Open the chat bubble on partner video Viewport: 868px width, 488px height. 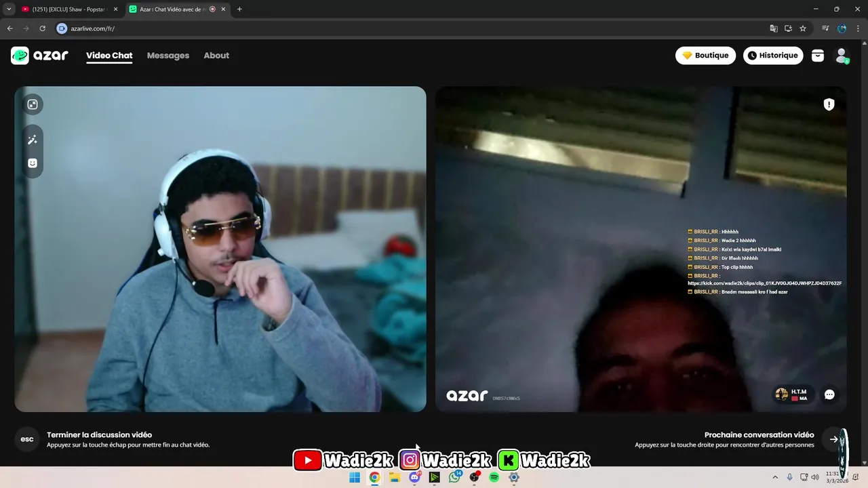tap(829, 394)
